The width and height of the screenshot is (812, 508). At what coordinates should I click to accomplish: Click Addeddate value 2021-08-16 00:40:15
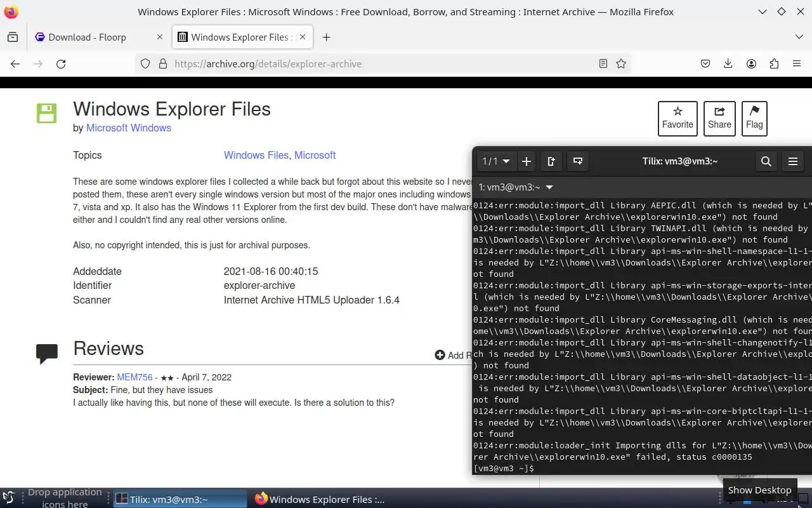tap(271, 271)
